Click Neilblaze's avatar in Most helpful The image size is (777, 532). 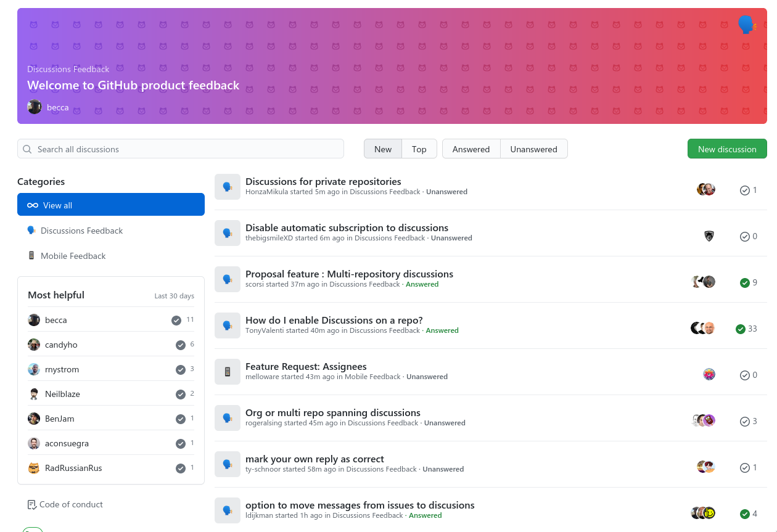(34, 394)
